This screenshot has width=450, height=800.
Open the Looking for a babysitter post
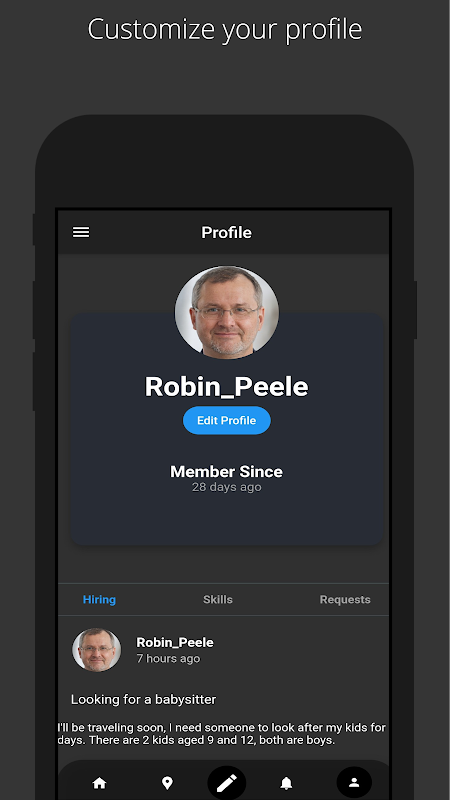143,699
